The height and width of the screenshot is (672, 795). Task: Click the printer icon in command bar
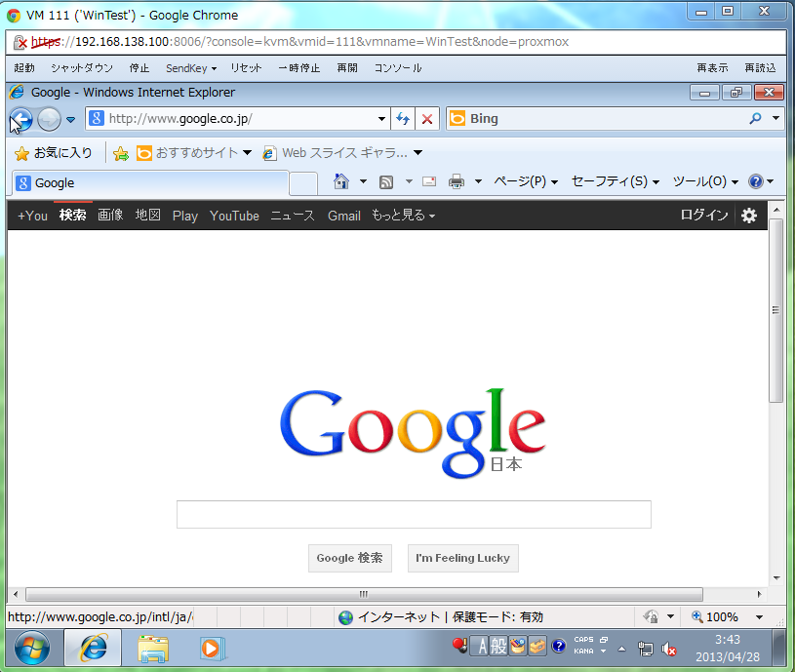pyautogui.click(x=457, y=181)
